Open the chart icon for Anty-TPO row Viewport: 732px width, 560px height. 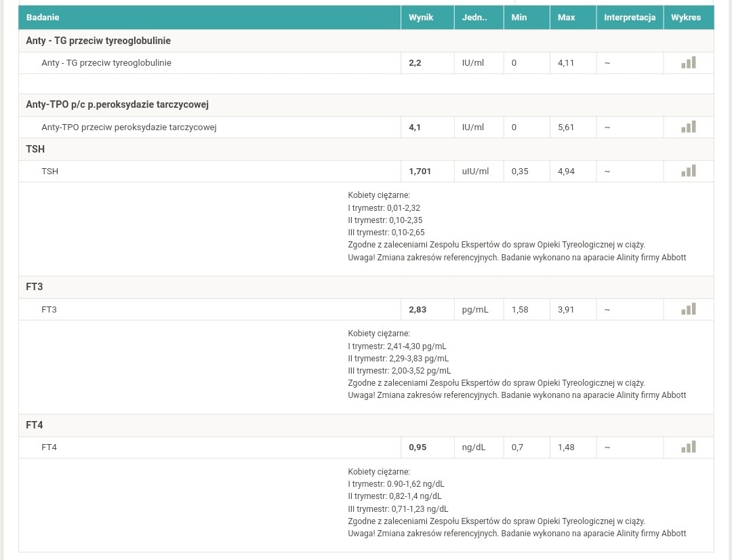point(688,127)
